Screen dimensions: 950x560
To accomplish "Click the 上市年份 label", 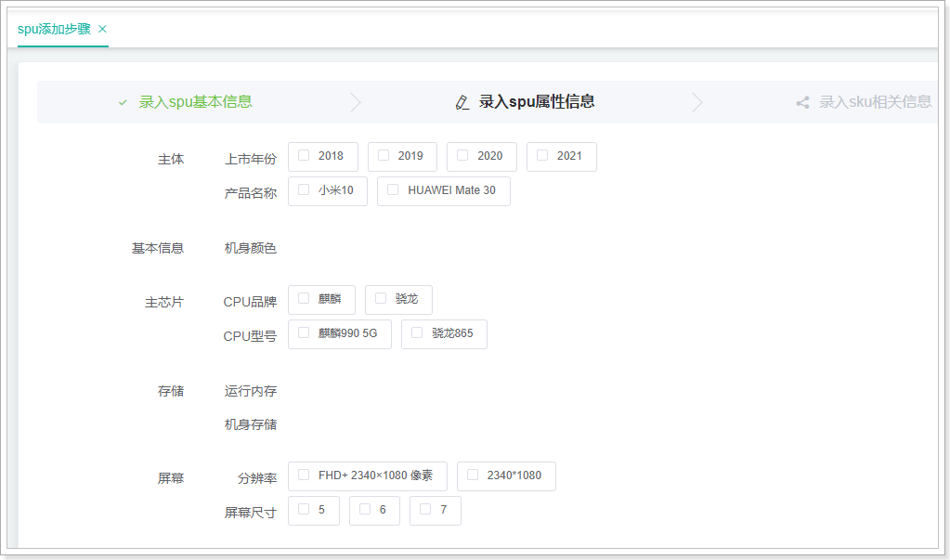I will (x=250, y=160).
